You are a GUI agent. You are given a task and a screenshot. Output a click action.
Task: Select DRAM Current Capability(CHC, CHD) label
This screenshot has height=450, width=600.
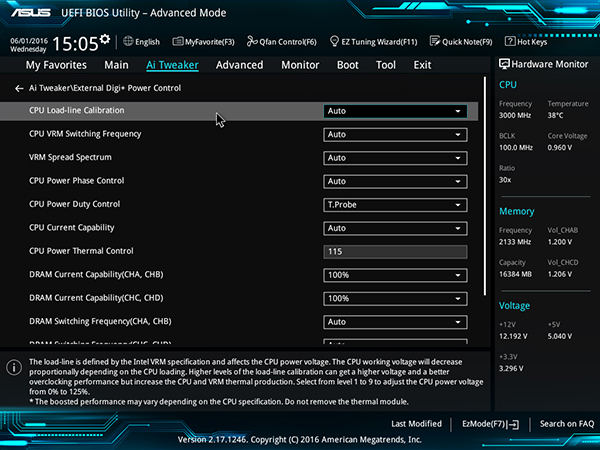click(96, 298)
